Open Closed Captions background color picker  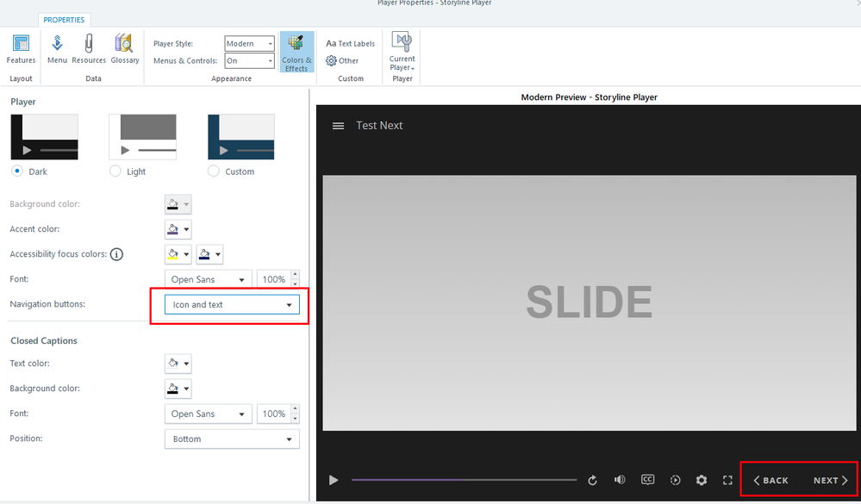pyautogui.click(x=178, y=389)
